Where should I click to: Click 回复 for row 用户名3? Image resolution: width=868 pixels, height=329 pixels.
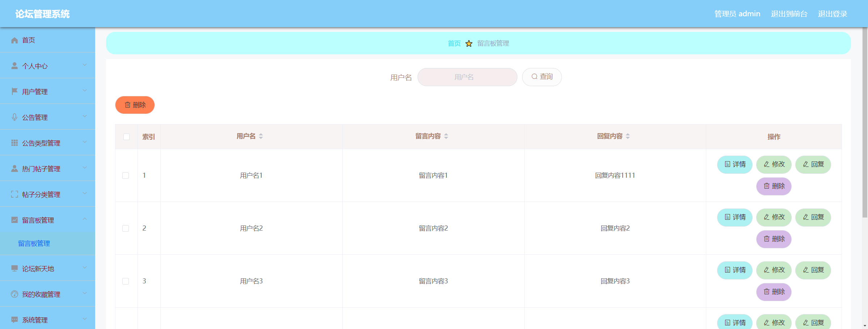(813, 270)
